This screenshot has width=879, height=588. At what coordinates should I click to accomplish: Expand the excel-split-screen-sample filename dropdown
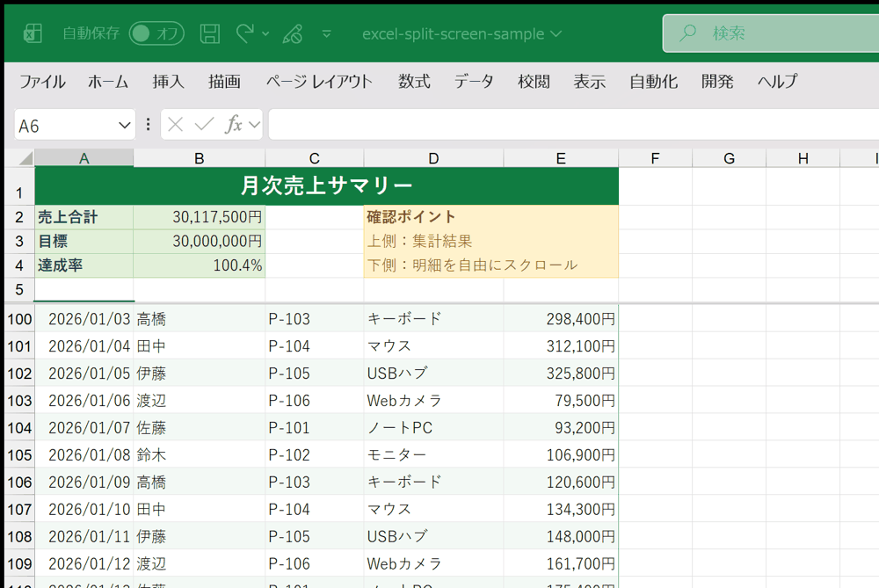tap(556, 34)
